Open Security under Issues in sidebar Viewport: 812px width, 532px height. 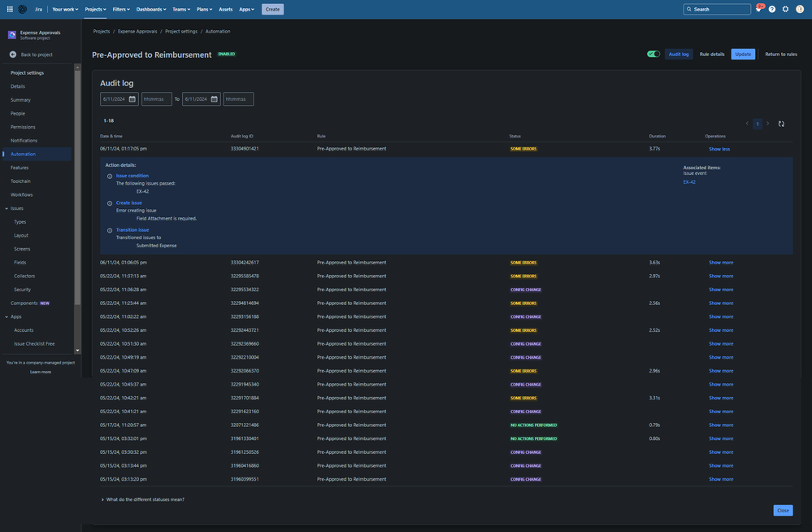click(22, 290)
